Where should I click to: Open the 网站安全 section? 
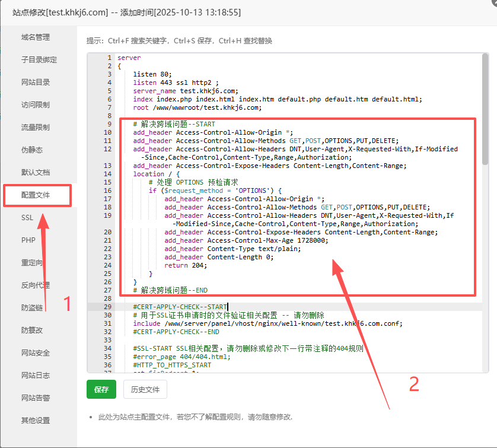point(36,353)
